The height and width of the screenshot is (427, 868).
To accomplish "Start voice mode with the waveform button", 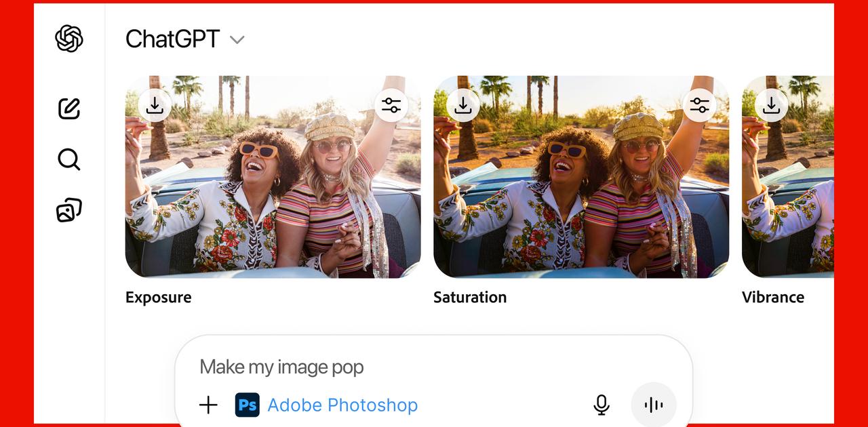I will click(654, 405).
